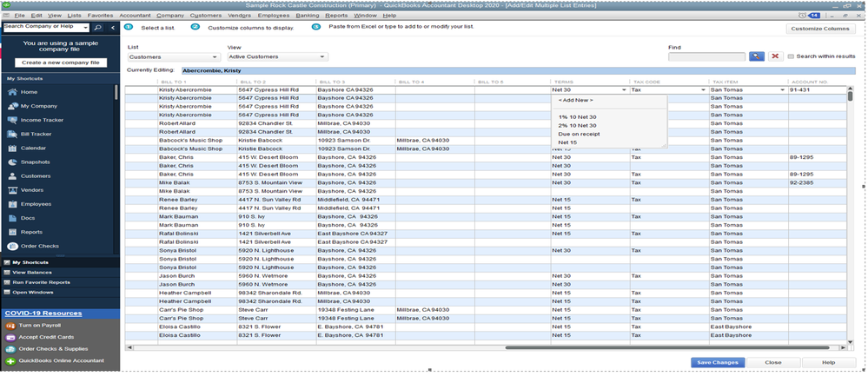Screen dimensions: 868x376
Task: Open Home from My Shortcuts sidebar
Action: [x=29, y=92]
